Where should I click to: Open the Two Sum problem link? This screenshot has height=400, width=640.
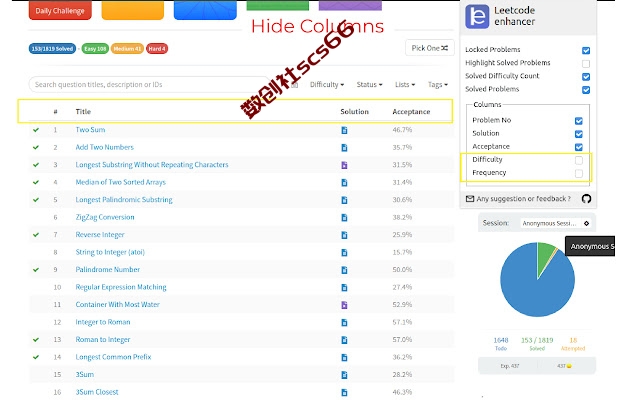(x=90, y=130)
